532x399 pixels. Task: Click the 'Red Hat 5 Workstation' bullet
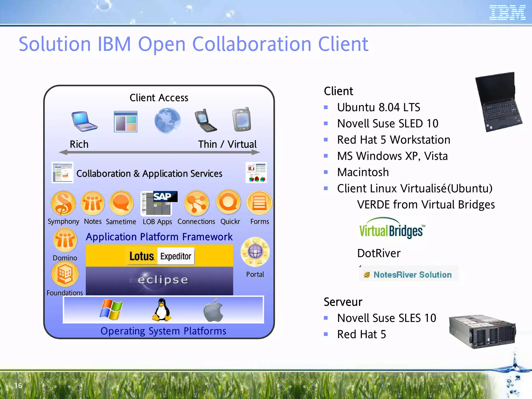[x=394, y=140]
